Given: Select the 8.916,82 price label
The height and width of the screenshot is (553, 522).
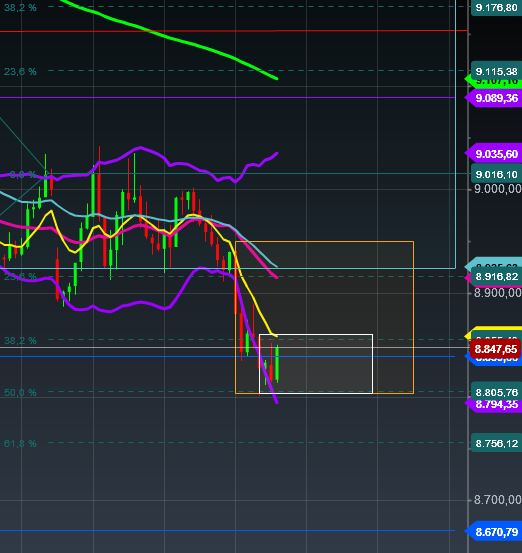Looking at the screenshot, I should coord(496,276).
